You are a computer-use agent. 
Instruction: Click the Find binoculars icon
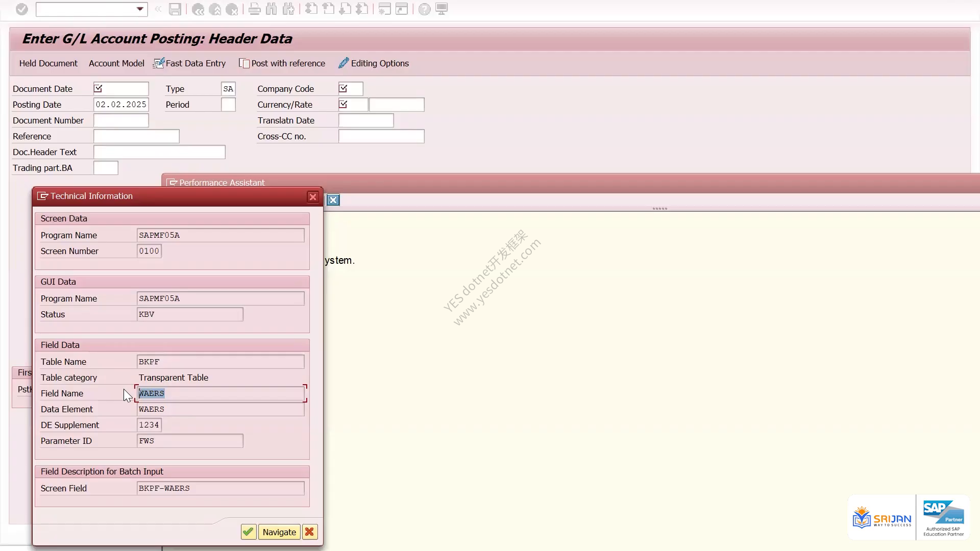click(x=271, y=9)
